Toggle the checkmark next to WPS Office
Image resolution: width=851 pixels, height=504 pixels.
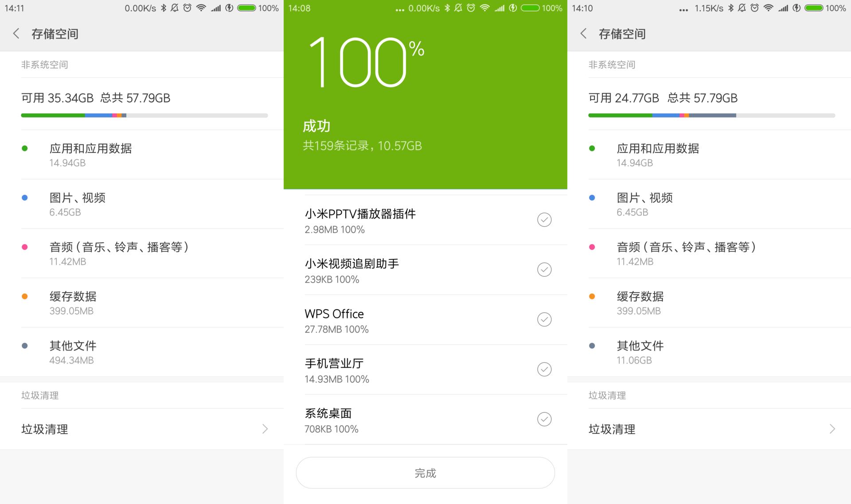coord(544,319)
